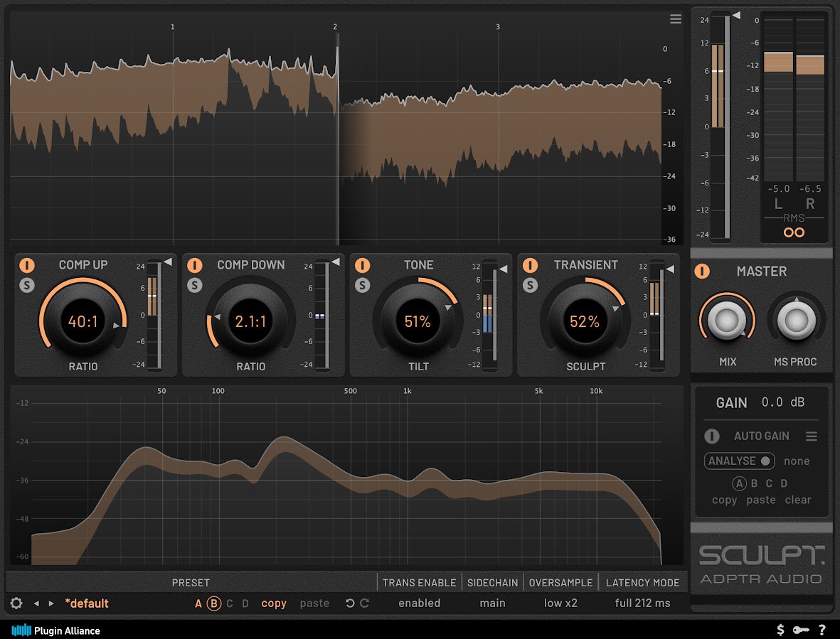840x639 pixels.
Task: Click main gain meter range arrow
Action: click(737, 16)
